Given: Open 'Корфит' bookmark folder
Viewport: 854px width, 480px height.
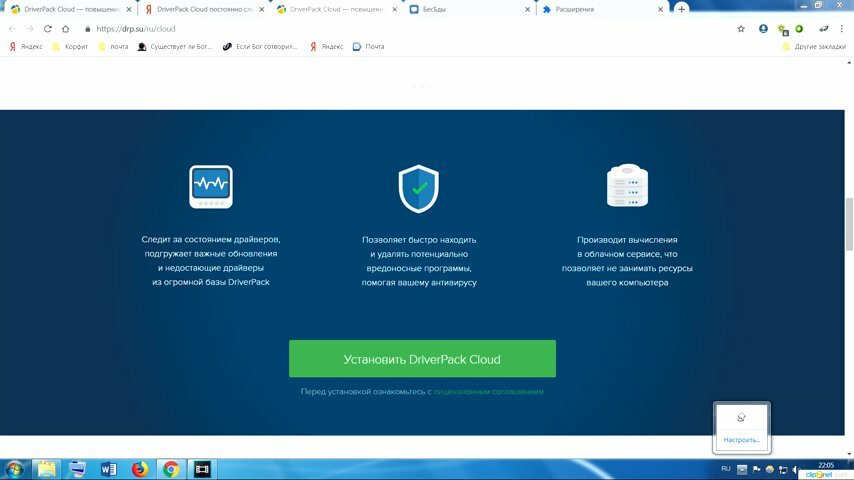Looking at the screenshot, I should click(70, 47).
